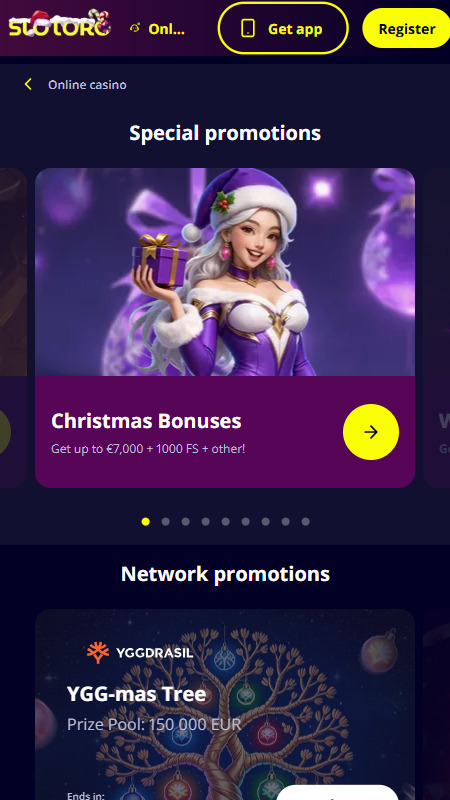Show the previous promotion card at left edge
The image size is (450, 800).
click(13, 328)
